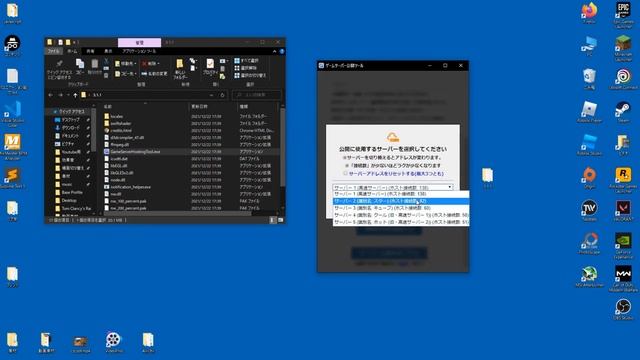Choose the highlighted Server 2 option
The width and height of the screenshot is (640, 360).
point(401,201)
